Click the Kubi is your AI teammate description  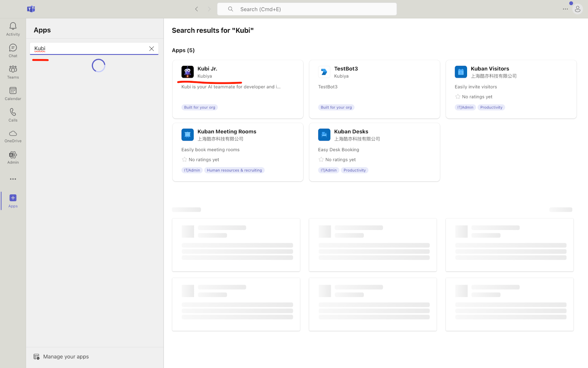click(x=231, y=87)
